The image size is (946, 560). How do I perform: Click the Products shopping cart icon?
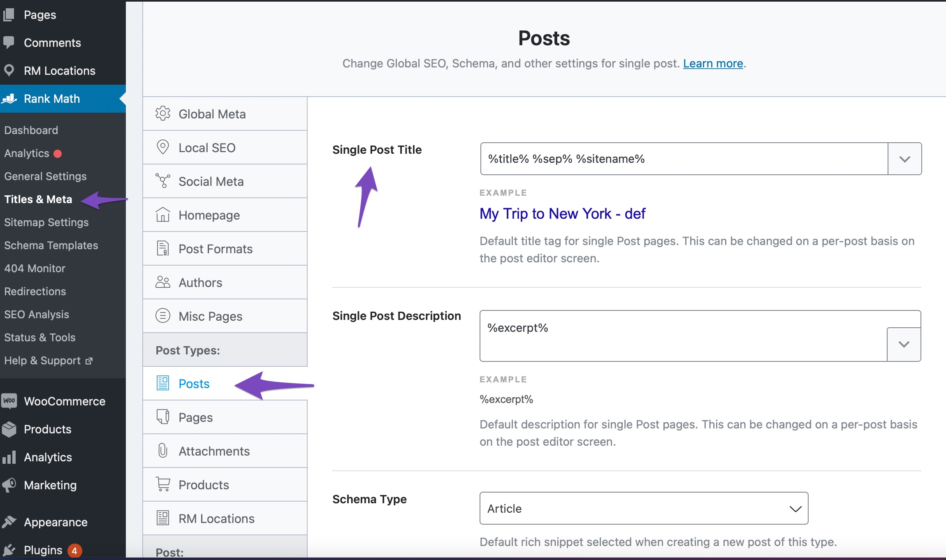(163, 484)
